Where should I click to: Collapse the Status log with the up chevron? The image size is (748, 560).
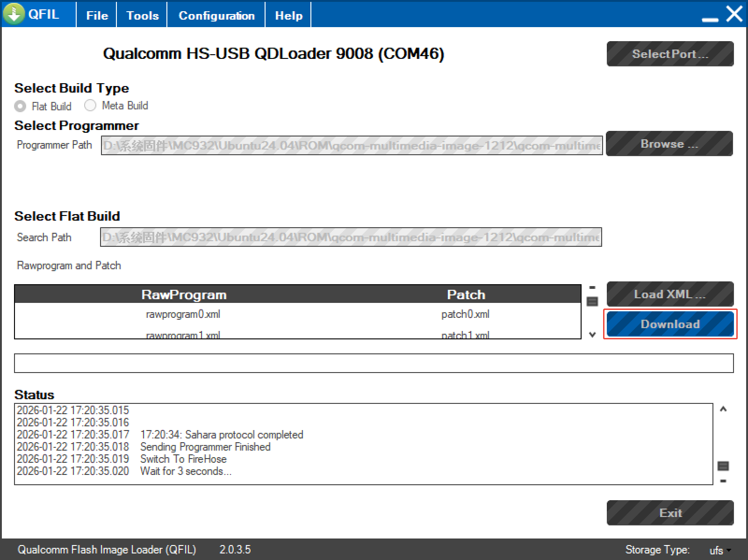[723, 409]
